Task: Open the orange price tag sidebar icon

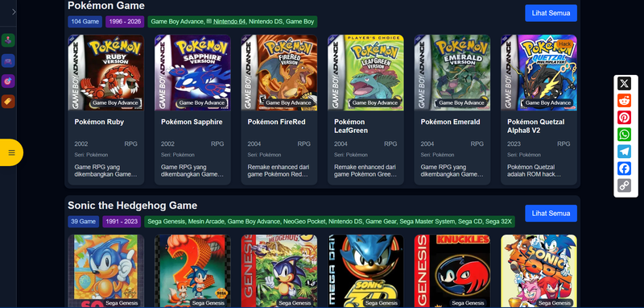Action: 8,102
